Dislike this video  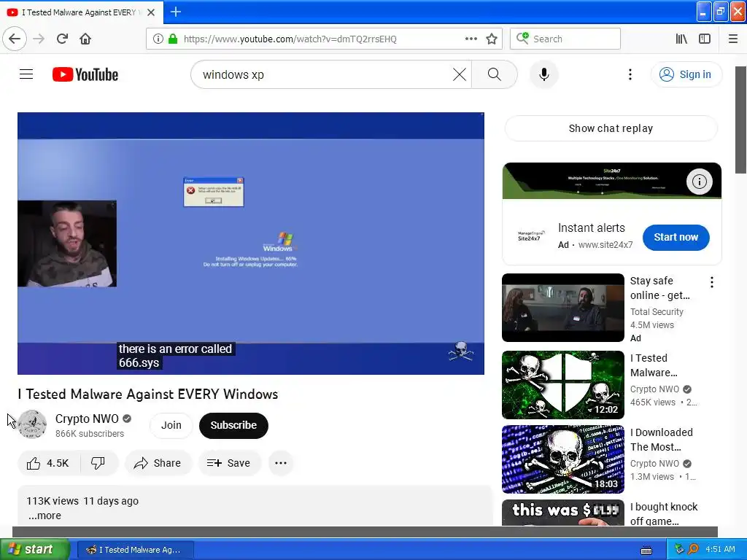[x=98, y=463]
